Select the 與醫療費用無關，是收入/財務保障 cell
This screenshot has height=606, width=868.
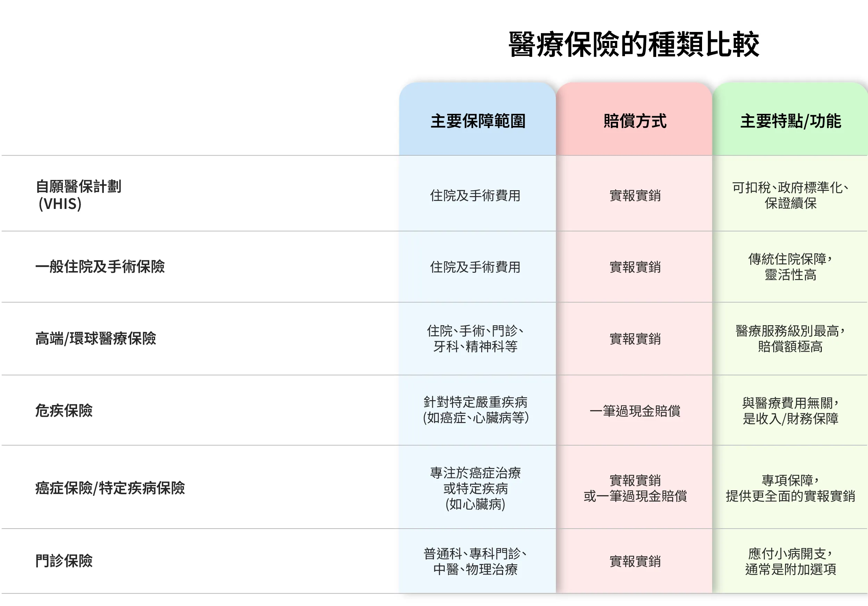coord(791,411)
